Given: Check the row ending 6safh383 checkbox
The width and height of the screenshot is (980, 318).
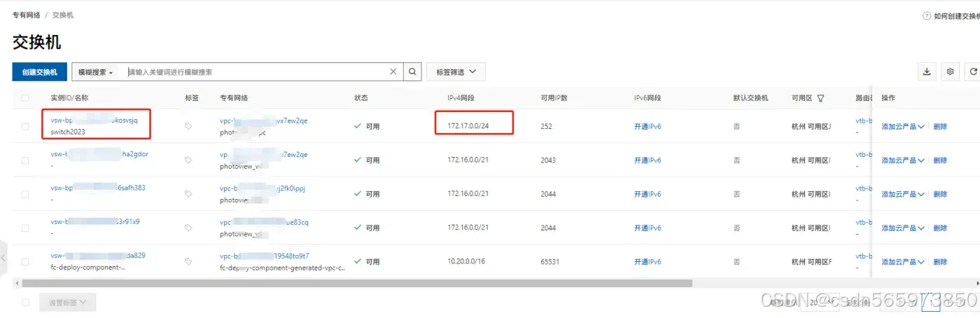Looking at the screenshot, I should coord(25,194).
